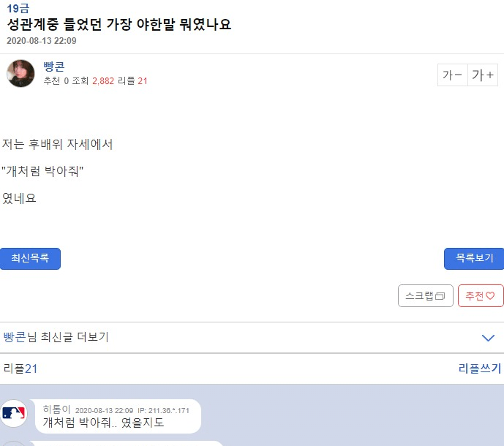Click the 최신목록 button
The image size is (504, 446).
pyautogui.click(x=30, y=259)
